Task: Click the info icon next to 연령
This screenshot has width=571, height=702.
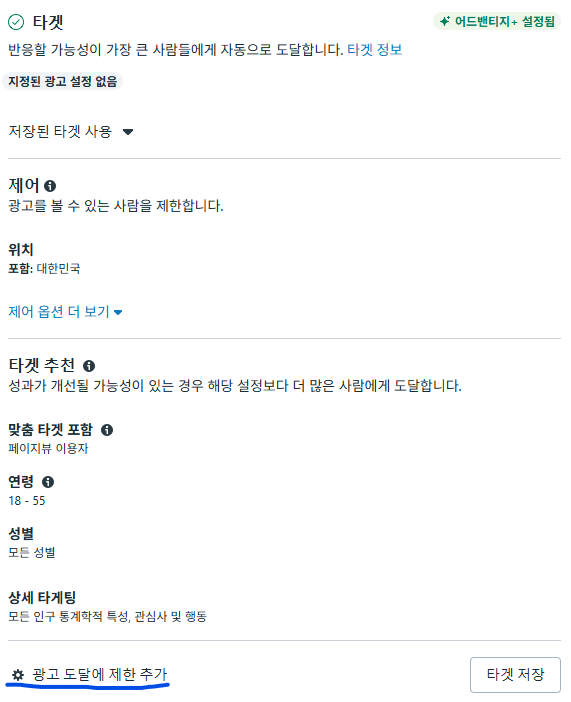Action: pyautogui.click(x=48, y=482)
